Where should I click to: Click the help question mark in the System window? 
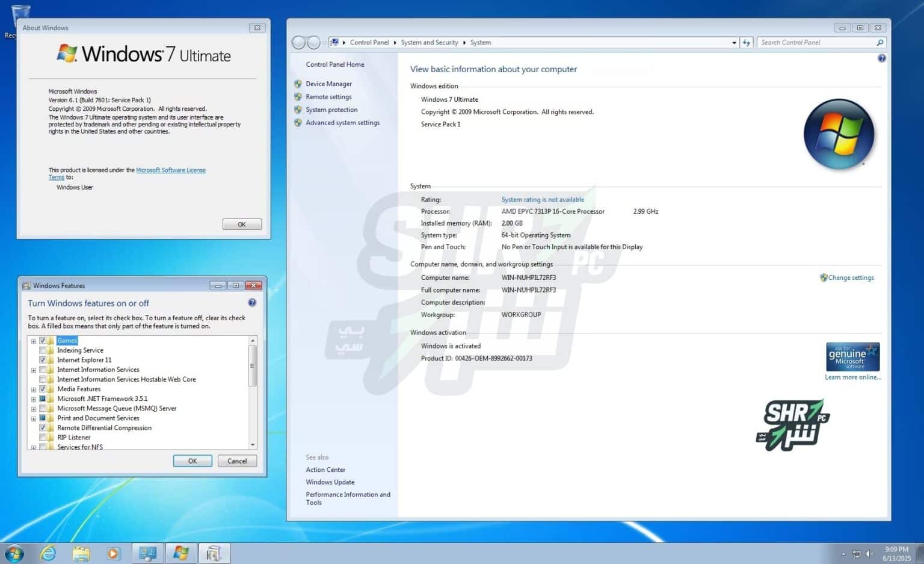(881, 58)
